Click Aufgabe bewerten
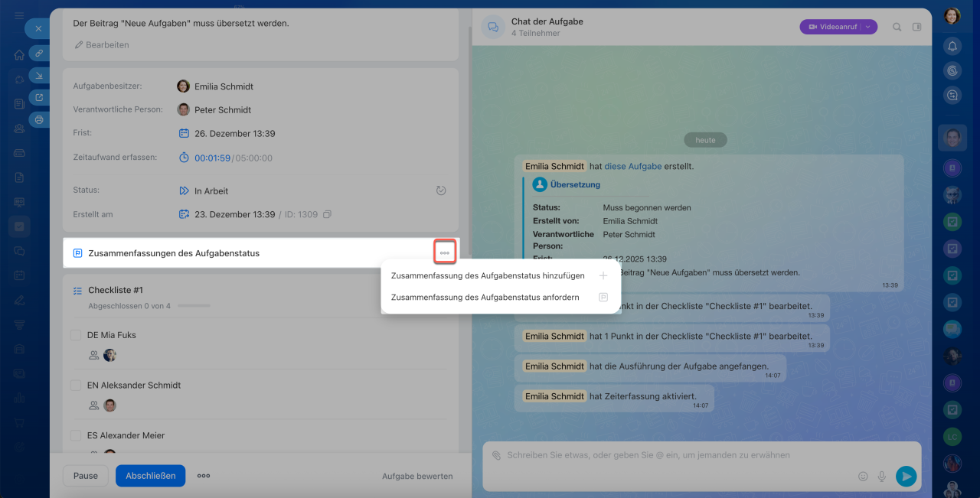 [x=417, y=477]
